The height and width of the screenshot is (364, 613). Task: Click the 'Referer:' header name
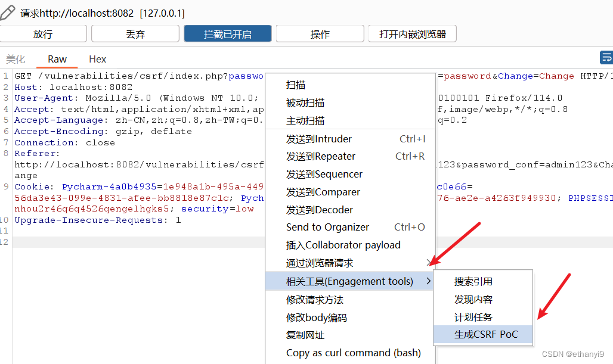(37, 154)
